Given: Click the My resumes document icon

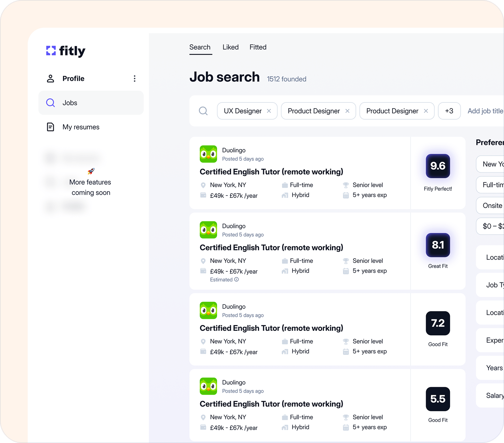Looking at the screenshot, I should (x=51, y=127).
